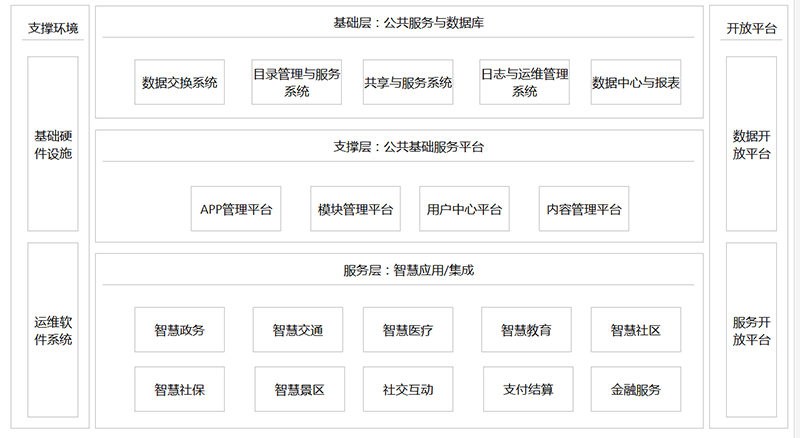This screenshot has width=800, height=438.
Task: Select the 智慧教育 box
Action: 526,329
